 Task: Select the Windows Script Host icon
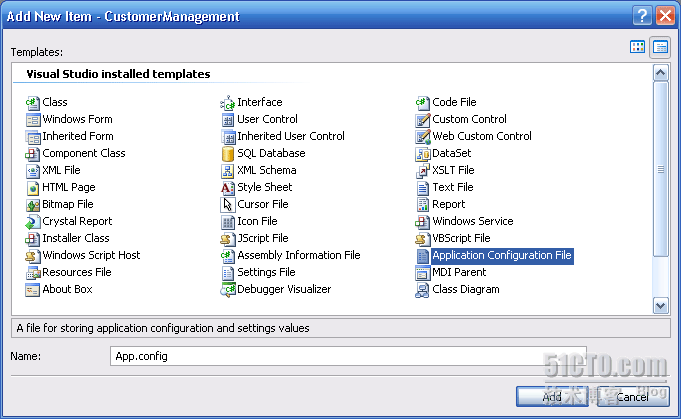(33, 256)
